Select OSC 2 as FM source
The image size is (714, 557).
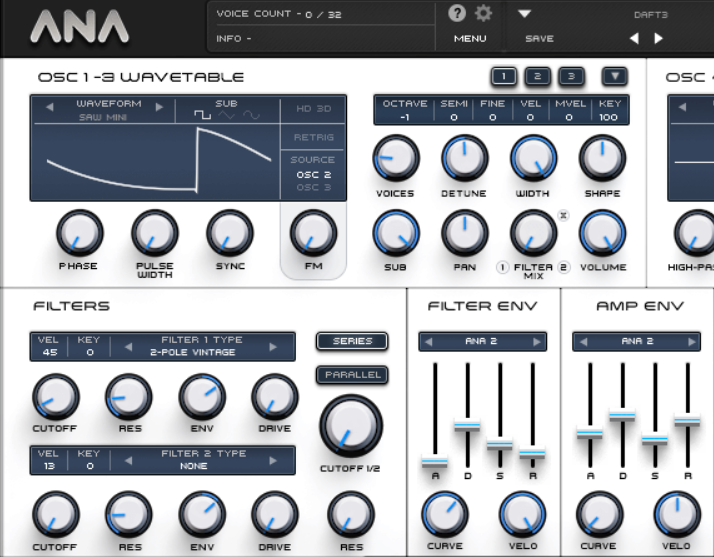point(313,174)
